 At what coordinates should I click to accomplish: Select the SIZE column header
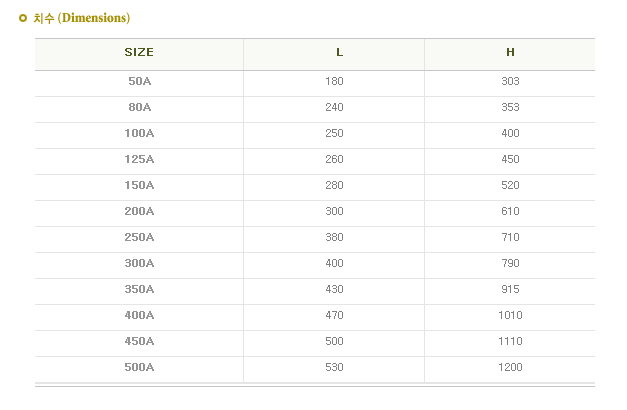(139, 52)
